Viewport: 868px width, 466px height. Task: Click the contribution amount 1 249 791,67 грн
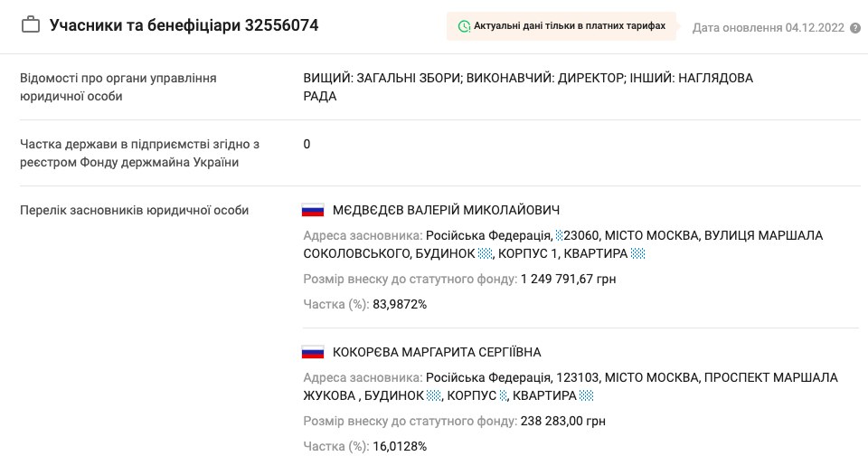pos(568,279)
